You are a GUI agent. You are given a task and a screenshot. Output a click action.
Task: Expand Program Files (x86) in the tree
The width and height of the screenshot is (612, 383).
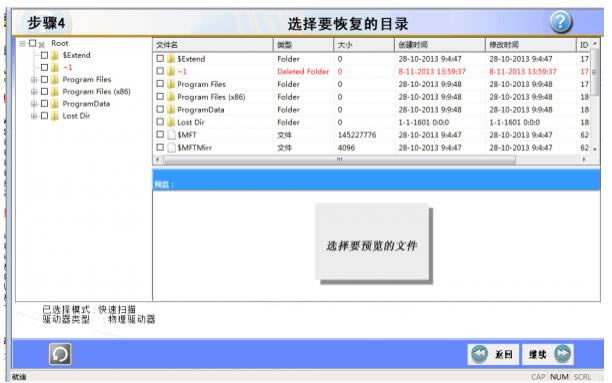click(x=34, y=92)
